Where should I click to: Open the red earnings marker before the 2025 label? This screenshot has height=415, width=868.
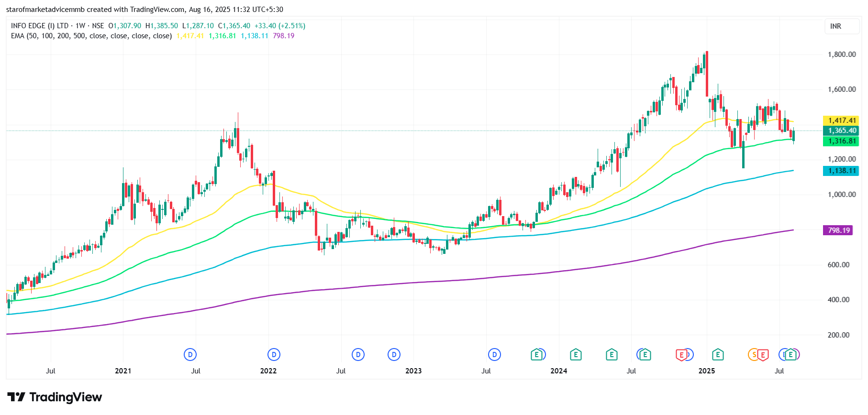681,355
